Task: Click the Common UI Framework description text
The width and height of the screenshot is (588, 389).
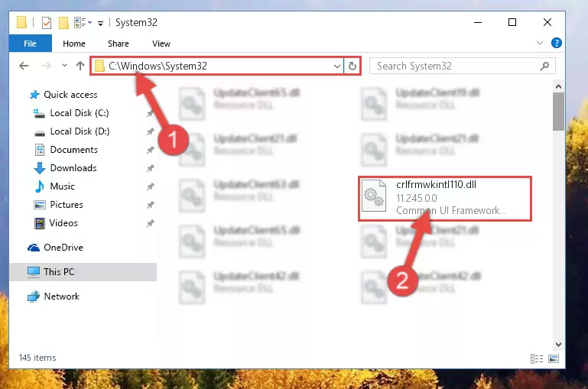Action: (x=451, y=210)
